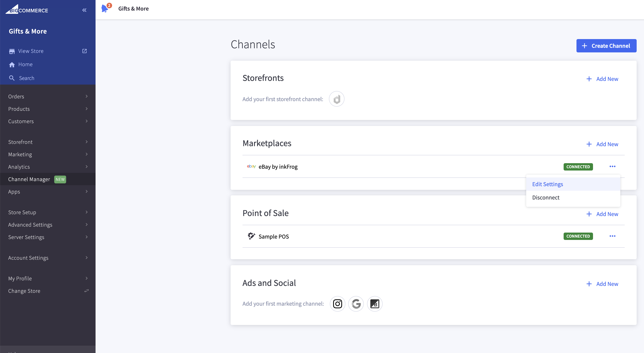Click the storefront channel icon next to add prompt
Image resolution: width=644 pixels, height=353 pixels.
(x=336, y=99)
